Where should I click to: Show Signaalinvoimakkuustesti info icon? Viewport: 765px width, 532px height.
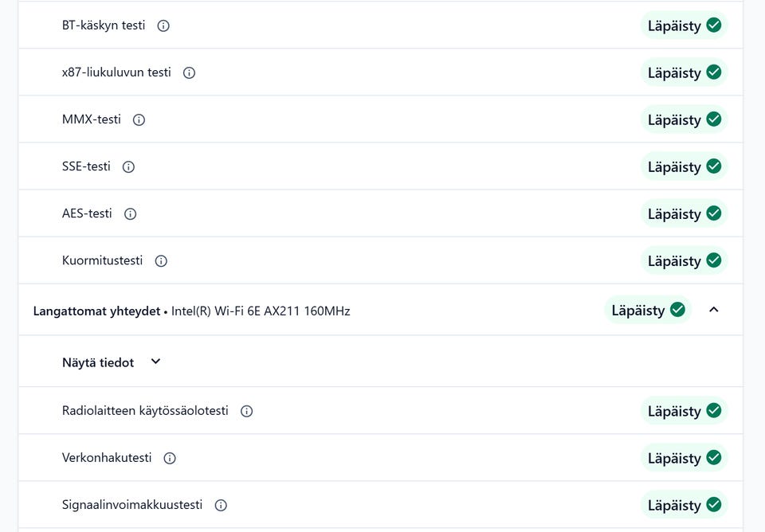click(221, 505)
